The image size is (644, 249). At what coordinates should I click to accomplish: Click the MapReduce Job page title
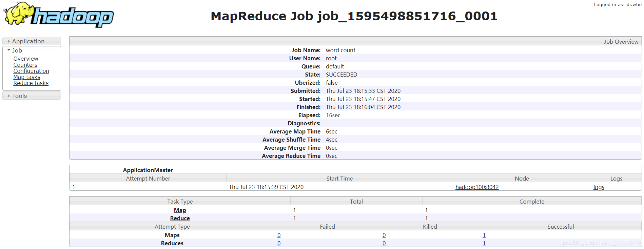(354, 16)
